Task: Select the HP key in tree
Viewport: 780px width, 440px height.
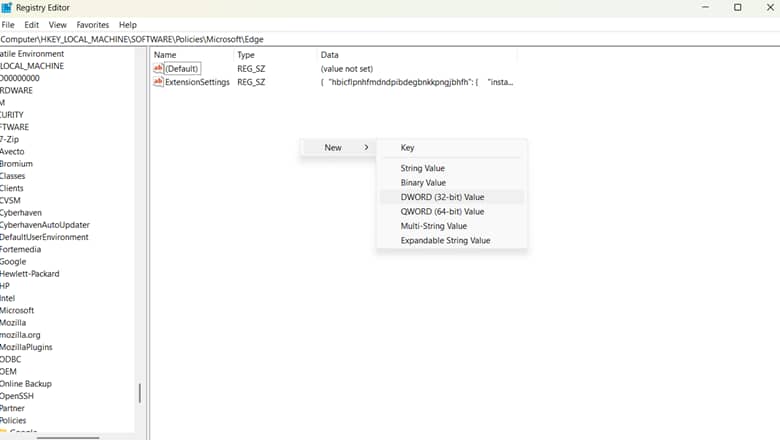Action: (5, 286)
